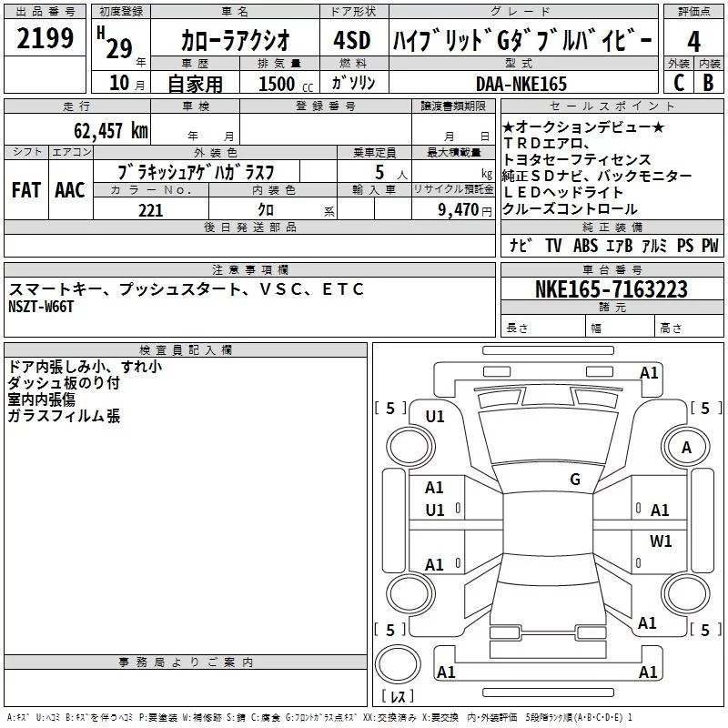Click the registration month 10月
This screenshot has height=728, width=728.
[x=126, y=83]
